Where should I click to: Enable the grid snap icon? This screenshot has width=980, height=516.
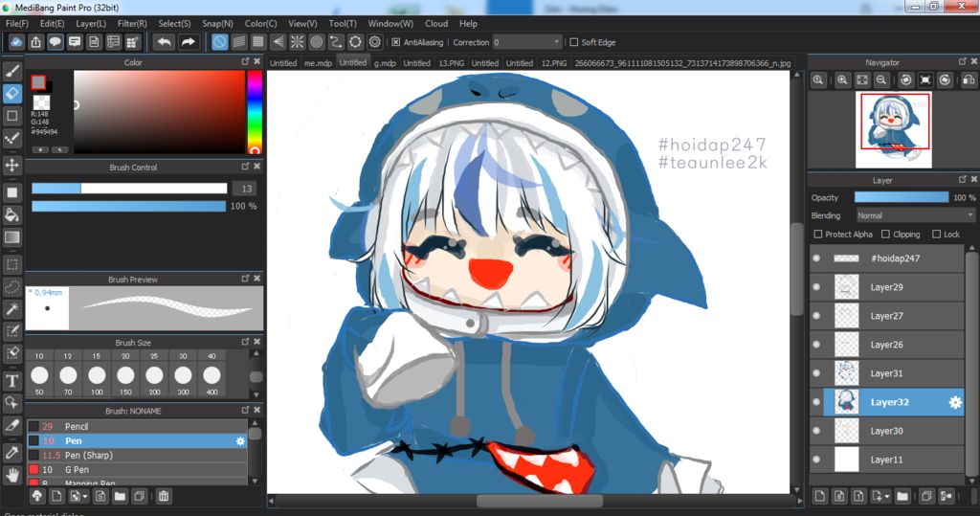(x=258, y=42)
